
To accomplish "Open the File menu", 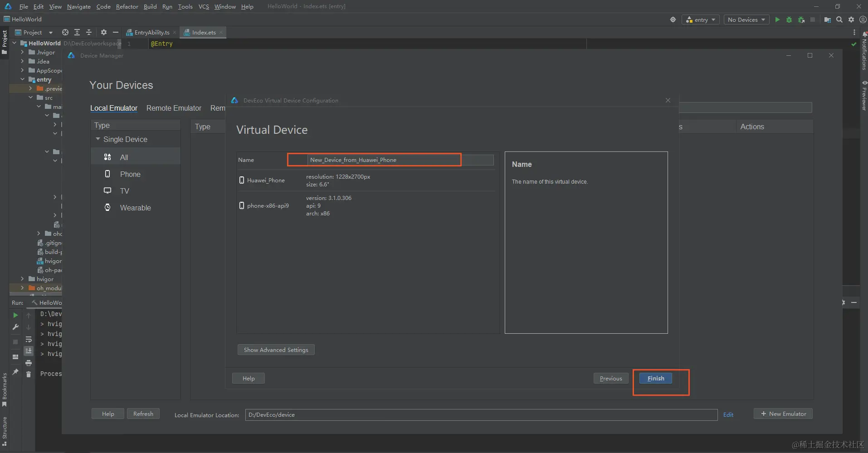I will (24, 6).
